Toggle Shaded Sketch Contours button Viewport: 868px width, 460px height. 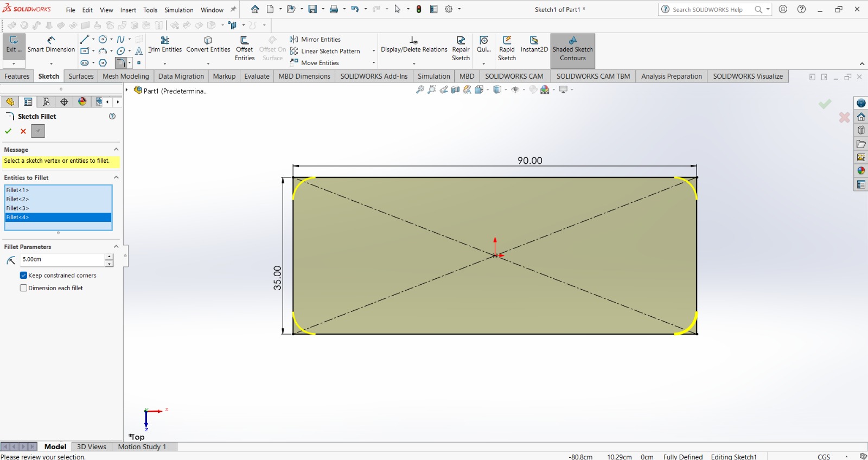[x=572, y=49]
